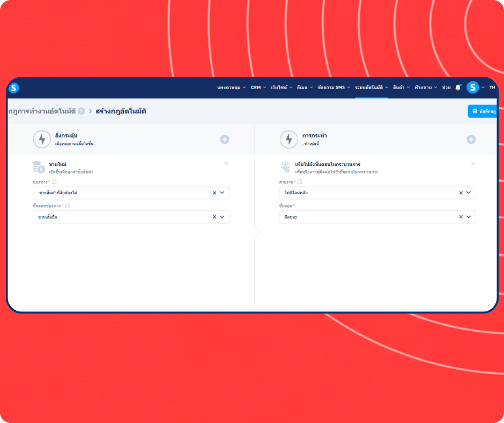The image size is (504, 423).
Task: Expand the ขั้นตอนช่องทาง dropdown arrow
Action: (x=222, y=217)
